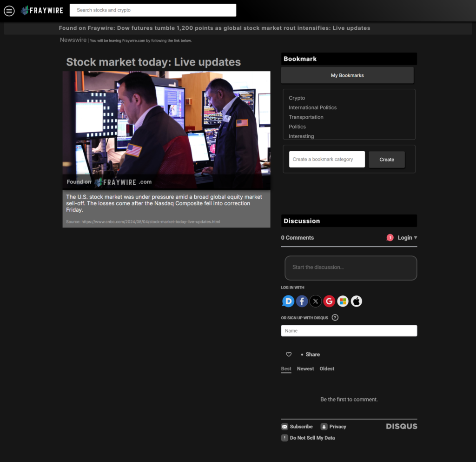The height and width of the screenshot is (462, 476).
Task: Click the Newswire label
Action: point(73,40)
